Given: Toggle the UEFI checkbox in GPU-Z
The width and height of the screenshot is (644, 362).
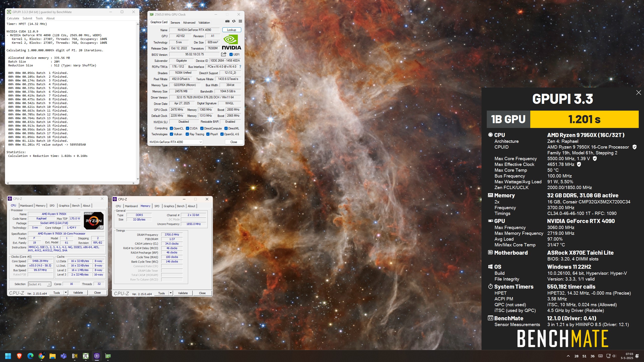Looking at the screenshot, I should coord(231,55).
